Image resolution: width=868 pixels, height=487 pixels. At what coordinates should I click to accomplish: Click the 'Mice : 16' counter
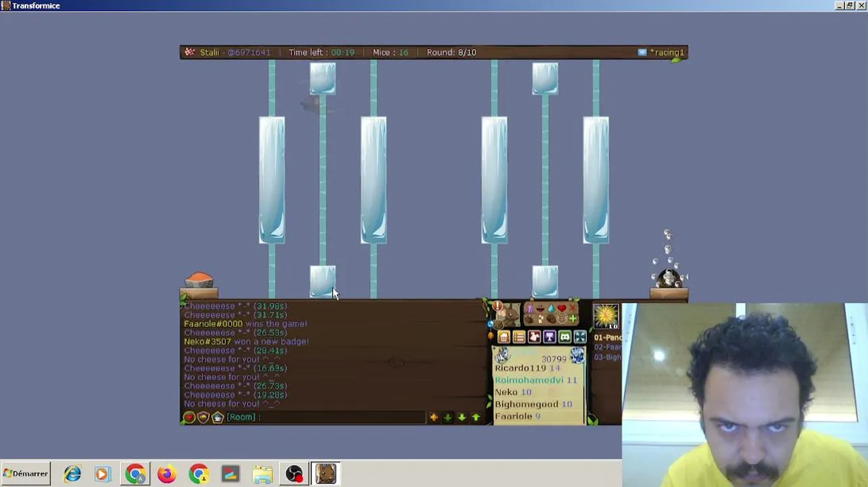coord(391,52)
